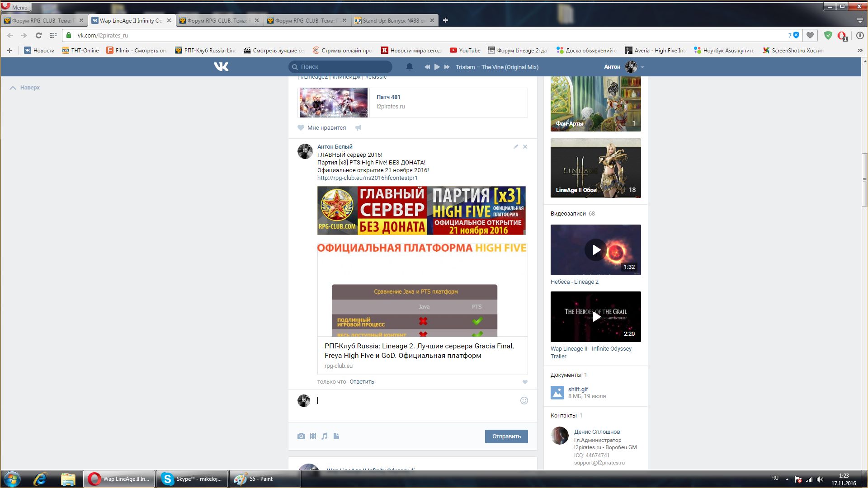Open the downloads arrow icon in toolbar
The image size is (868, 488).
point(860,35)
